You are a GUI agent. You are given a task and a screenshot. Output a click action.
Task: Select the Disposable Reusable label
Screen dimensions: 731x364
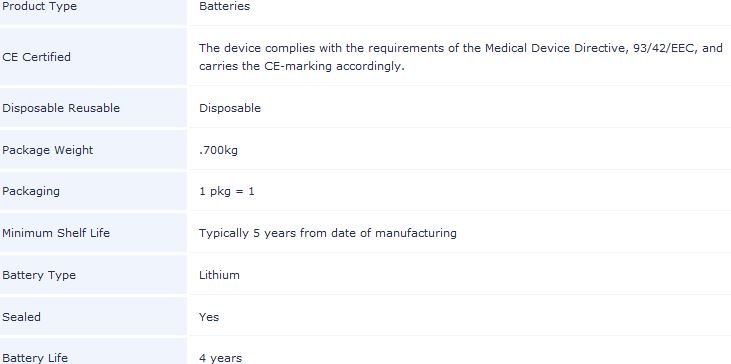point(61,108)
